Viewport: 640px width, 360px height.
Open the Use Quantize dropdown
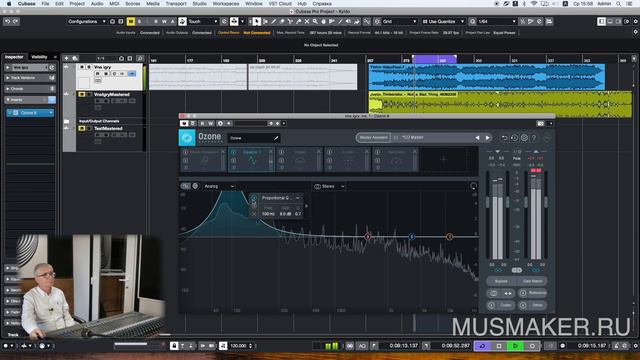pyautogui.click(x=443, y=21)
